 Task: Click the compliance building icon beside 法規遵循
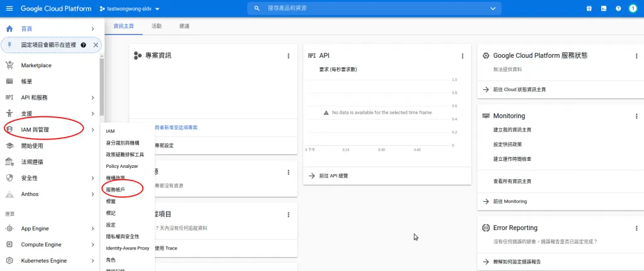point(9,162)
